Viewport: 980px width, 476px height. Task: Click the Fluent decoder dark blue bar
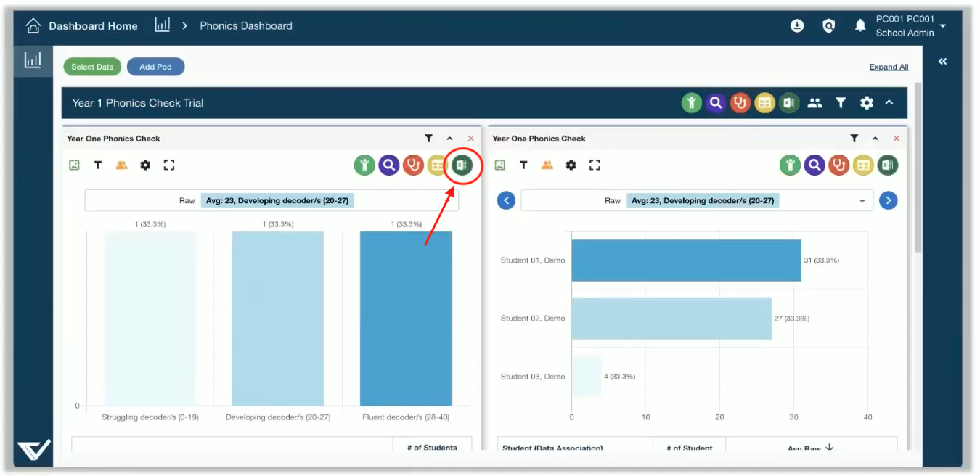(406, 318)
